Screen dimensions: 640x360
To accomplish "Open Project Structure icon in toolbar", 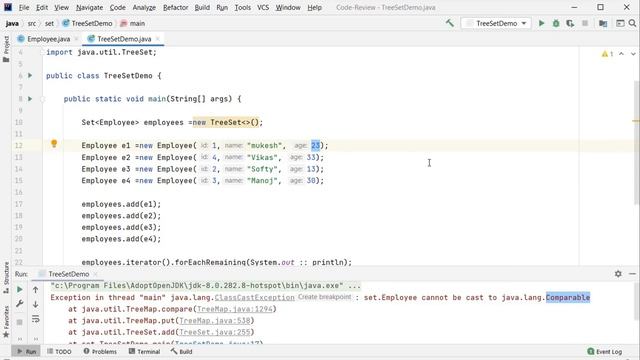I will pos(603,23).
